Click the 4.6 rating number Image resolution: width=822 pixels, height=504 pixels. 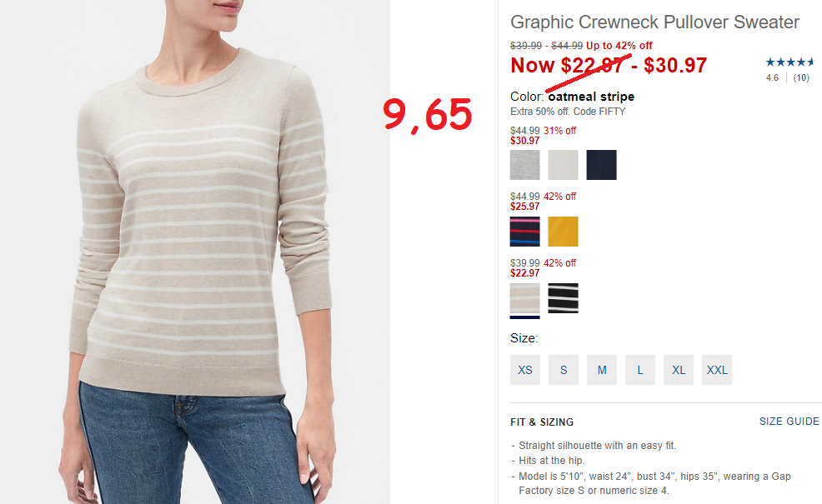point(772,77)
